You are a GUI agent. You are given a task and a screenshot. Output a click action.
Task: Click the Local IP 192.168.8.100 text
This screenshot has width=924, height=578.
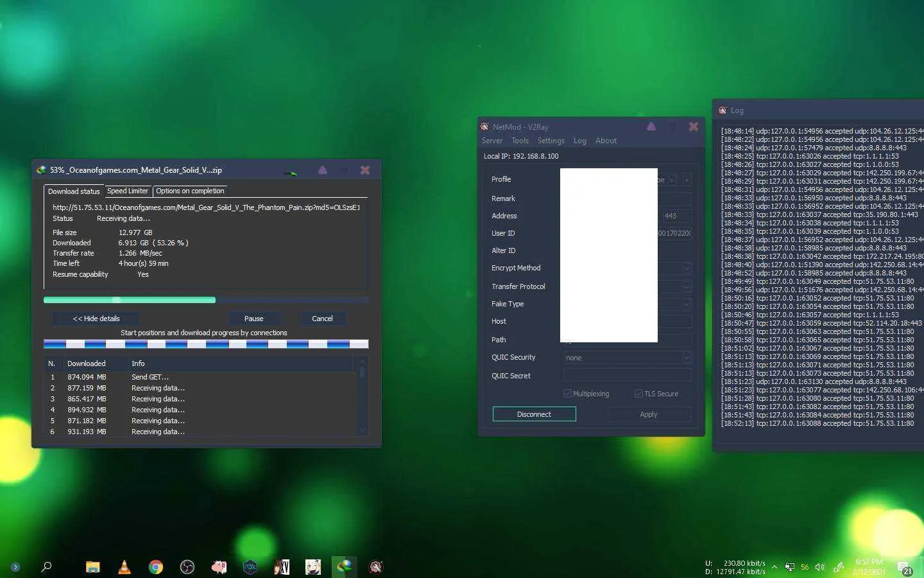521,156
